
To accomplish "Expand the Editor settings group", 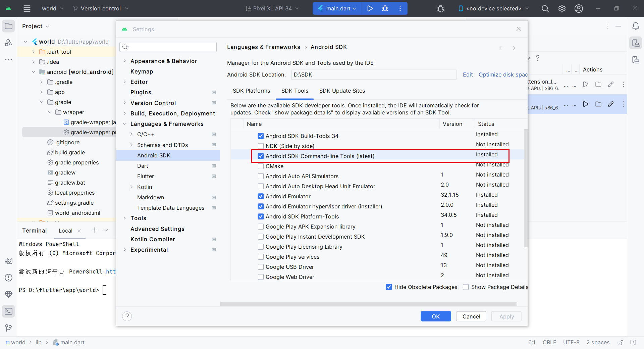I will tap(125, 82).
